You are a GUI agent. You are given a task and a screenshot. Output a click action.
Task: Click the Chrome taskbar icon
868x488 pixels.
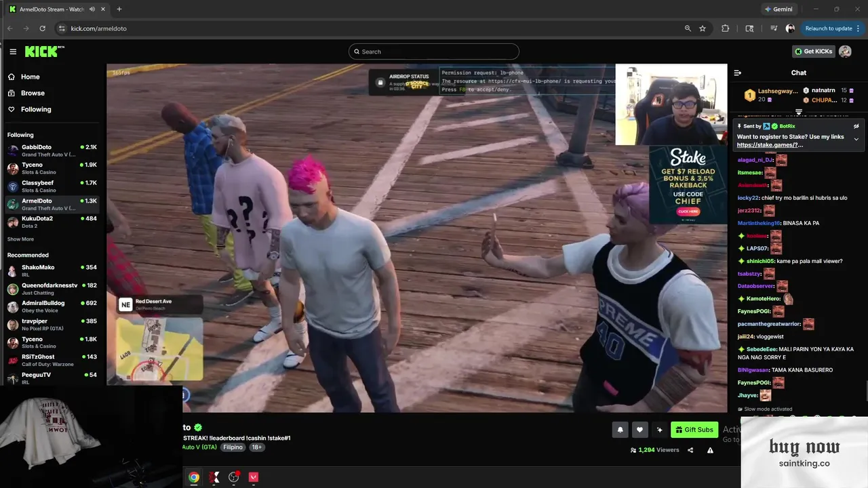(194, 477)
